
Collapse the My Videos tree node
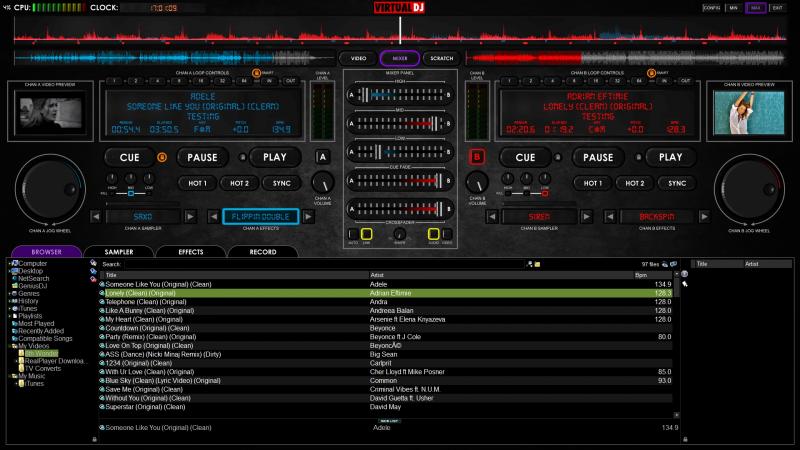pos(10,346)
